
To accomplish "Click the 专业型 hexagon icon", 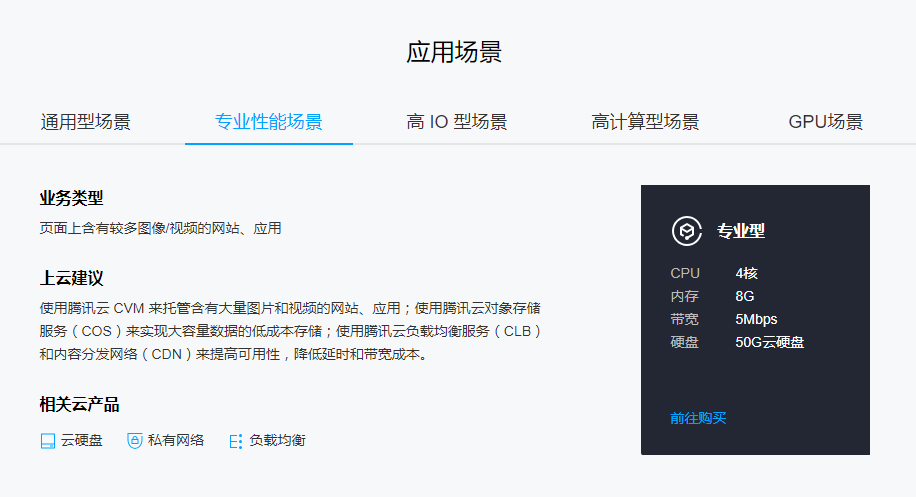I will tap(686, 231).
